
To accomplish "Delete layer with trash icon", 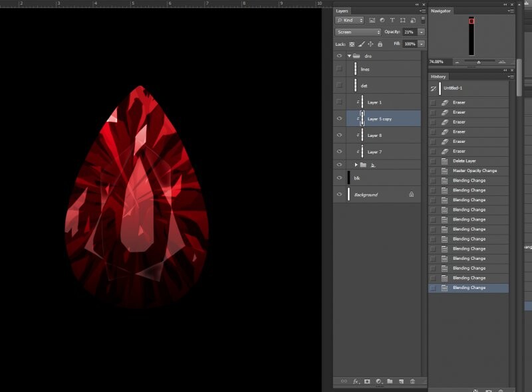I will click(x=412, y=381).
